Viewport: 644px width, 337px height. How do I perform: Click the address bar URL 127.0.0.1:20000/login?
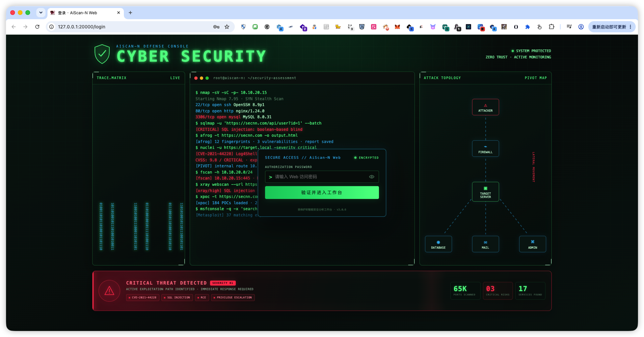click(x=82, y=27)
